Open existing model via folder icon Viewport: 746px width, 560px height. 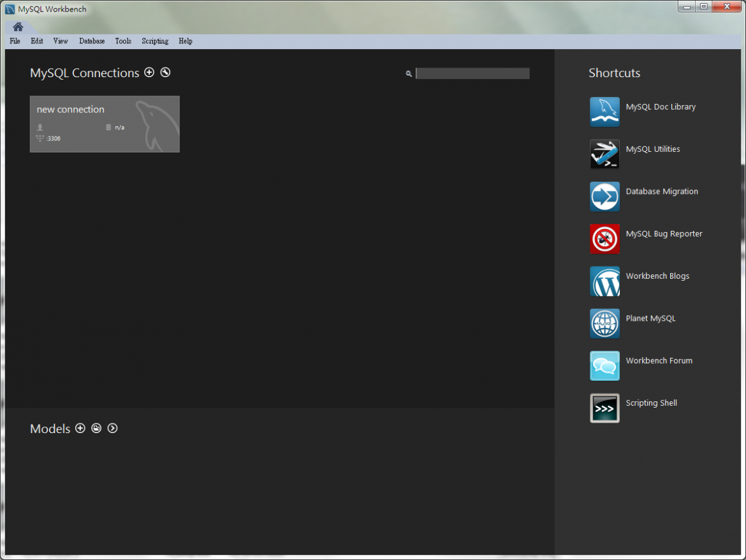[96, 428]
